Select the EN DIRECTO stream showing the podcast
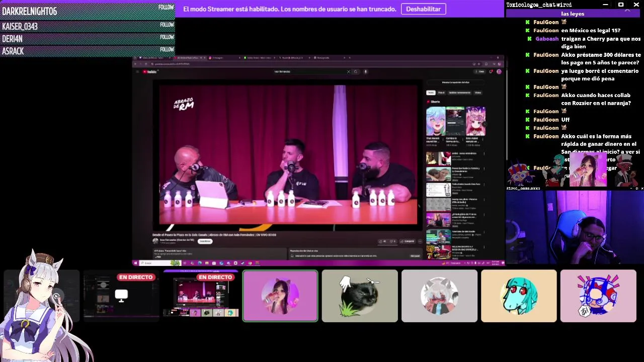Viewport: 644px width, 362px height. coord(201,296)
